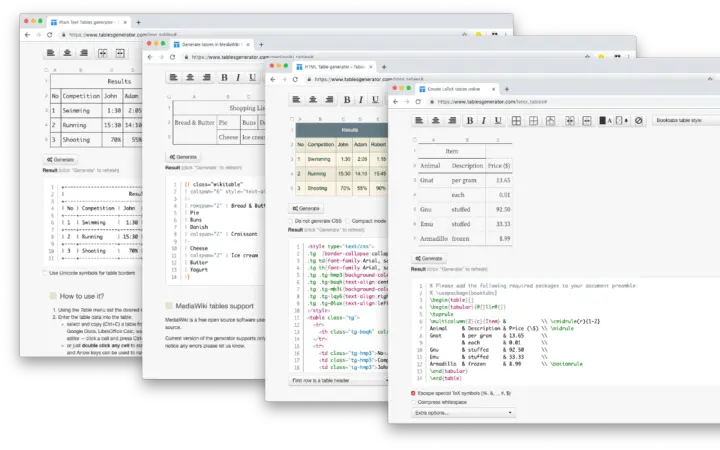Center align in the HTML table window

[313, 99]
